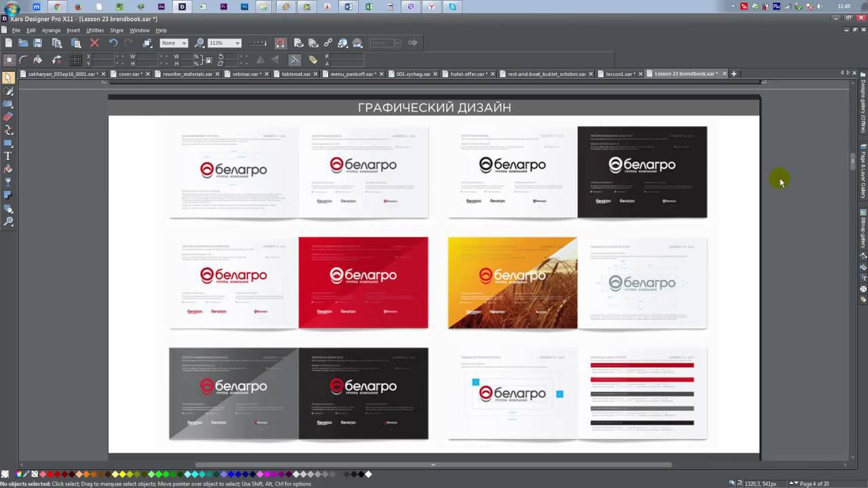Pick the Photo tool camera icon
The image size is (868, 488).
(8, 104)
